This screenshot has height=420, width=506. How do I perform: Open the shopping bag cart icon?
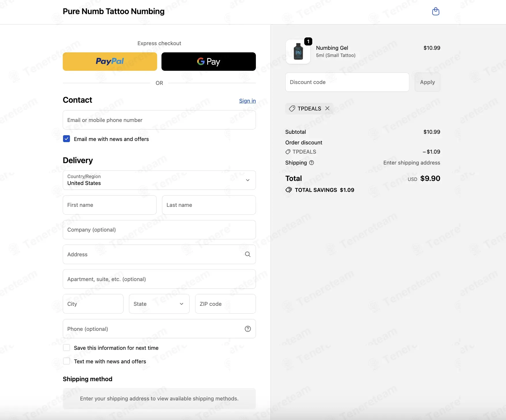click(436, 12)
